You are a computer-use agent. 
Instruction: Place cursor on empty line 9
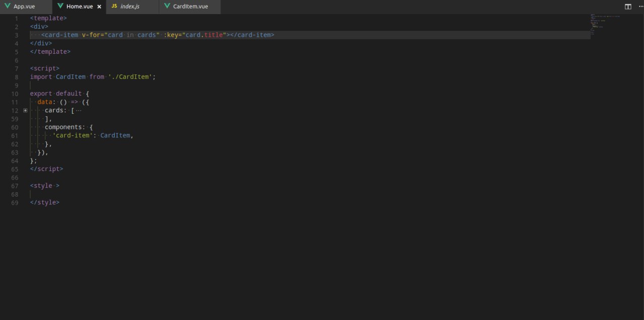pos(310,86)
